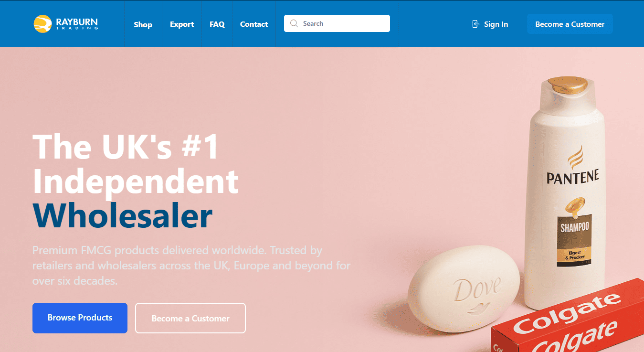This screenshot has width=644, height=352.
Task: Go to the FAQ page
Action: (x=217, y=24)
